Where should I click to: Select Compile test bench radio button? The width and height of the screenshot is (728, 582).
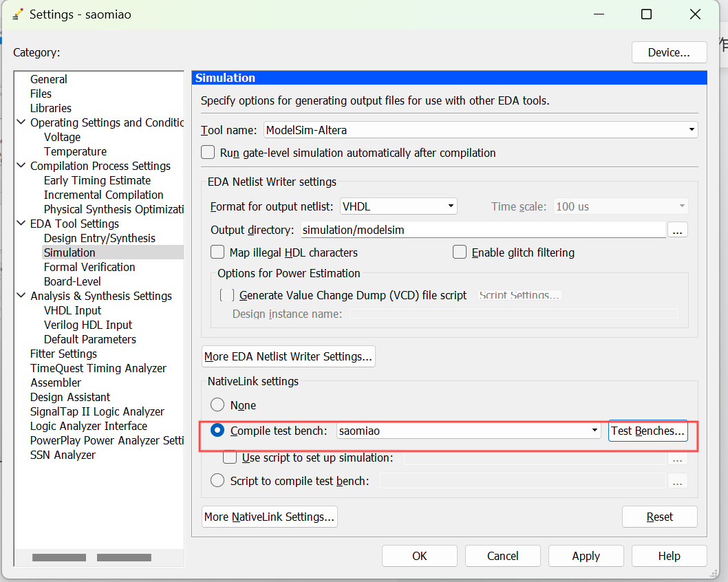pos(217,430)
